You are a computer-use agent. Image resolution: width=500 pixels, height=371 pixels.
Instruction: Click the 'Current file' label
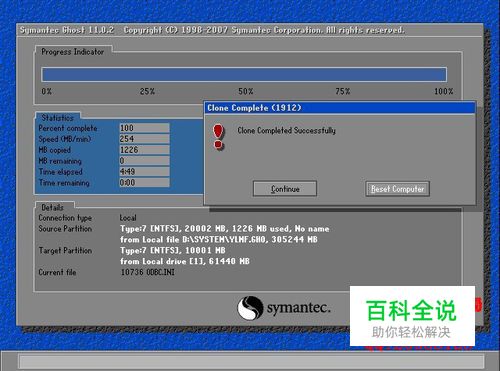point(57,272)
